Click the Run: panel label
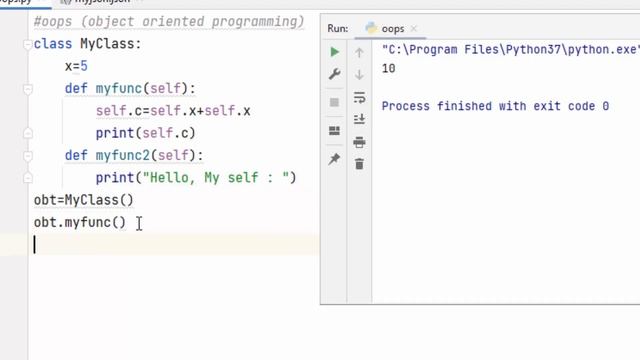This screenshot has width=640, height=360. [x=338, y=29]
